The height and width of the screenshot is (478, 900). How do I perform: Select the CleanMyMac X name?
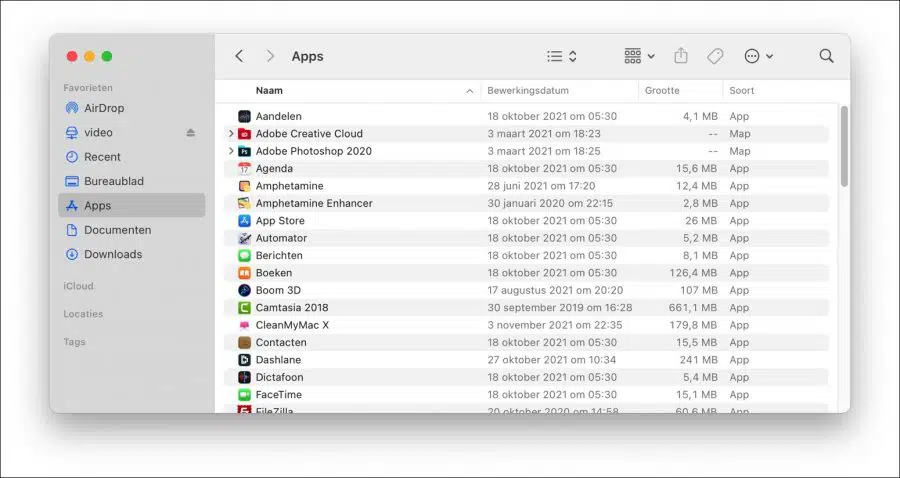(x=292, y=325)
